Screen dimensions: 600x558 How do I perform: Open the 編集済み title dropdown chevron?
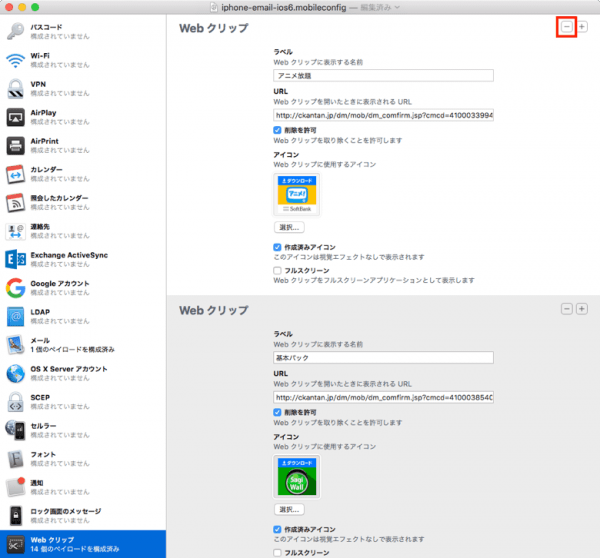click(x=397, y=7)
